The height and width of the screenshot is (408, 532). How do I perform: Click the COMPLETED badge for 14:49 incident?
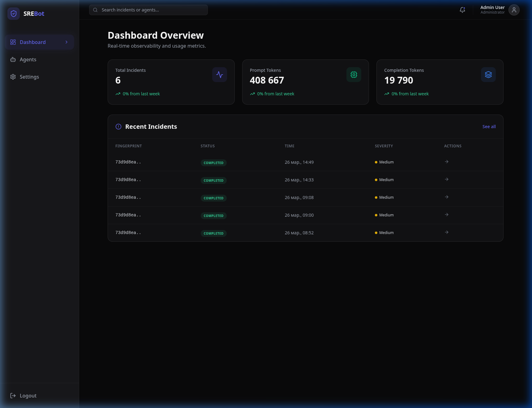click(x=213, y=163)
